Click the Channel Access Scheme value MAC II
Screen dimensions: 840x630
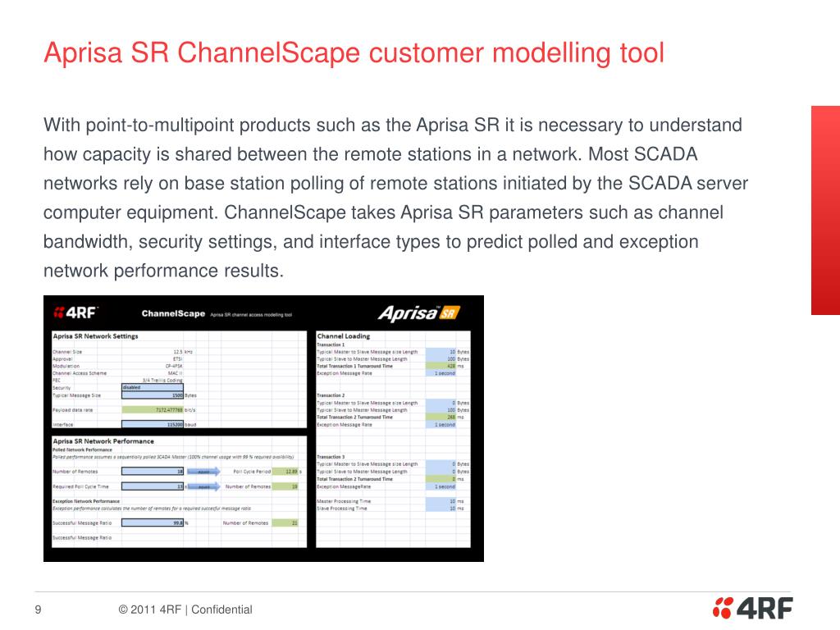coord(176,373)
